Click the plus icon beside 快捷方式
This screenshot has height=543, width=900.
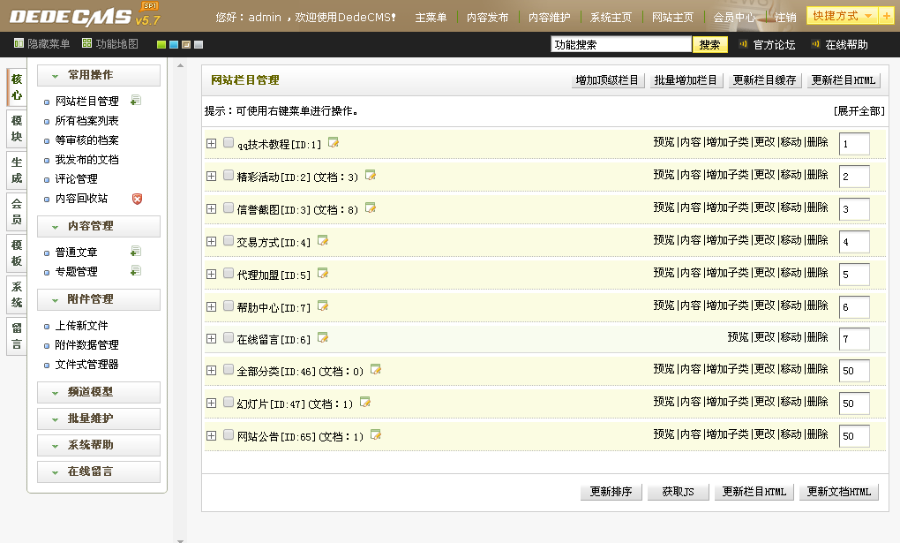pyautogui.click(x=887, y=16)
